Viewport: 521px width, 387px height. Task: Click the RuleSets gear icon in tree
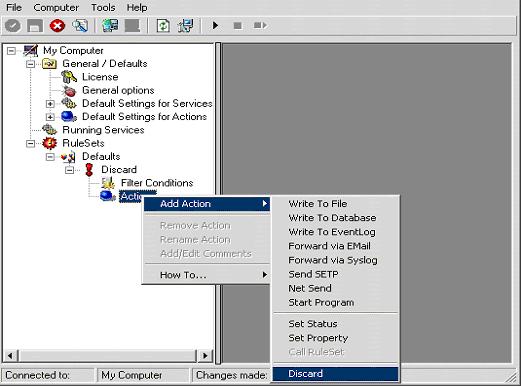point(50,143)
